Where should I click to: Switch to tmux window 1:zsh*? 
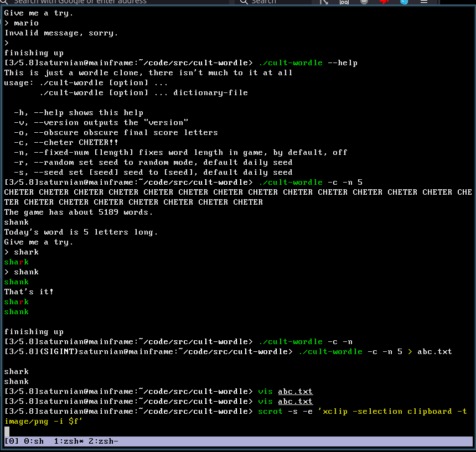tap(69, 441)
